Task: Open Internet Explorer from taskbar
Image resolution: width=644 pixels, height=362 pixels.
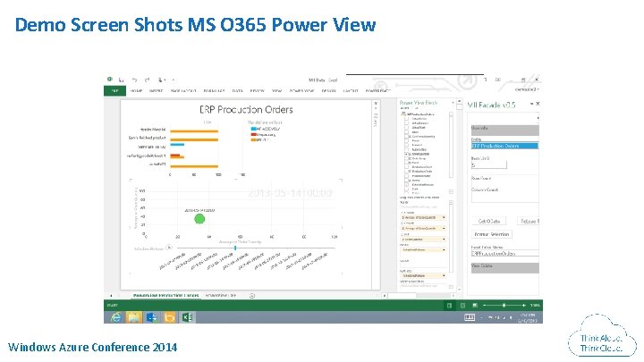Action: point(116,317)
